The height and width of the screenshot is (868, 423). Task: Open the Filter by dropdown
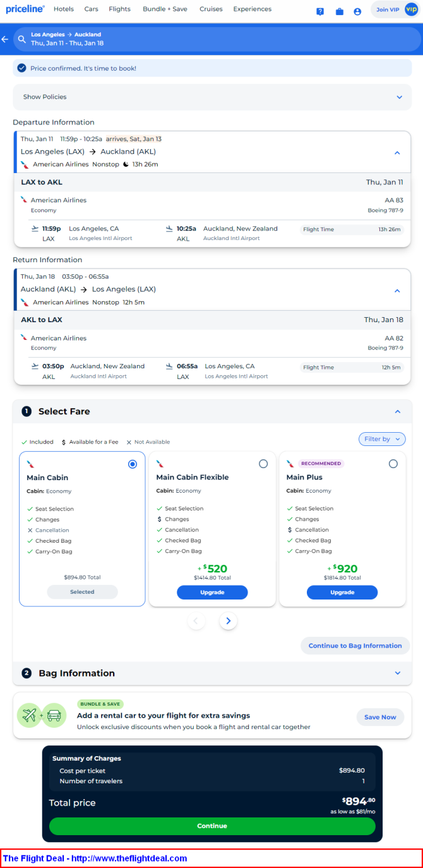click(382, 439)
